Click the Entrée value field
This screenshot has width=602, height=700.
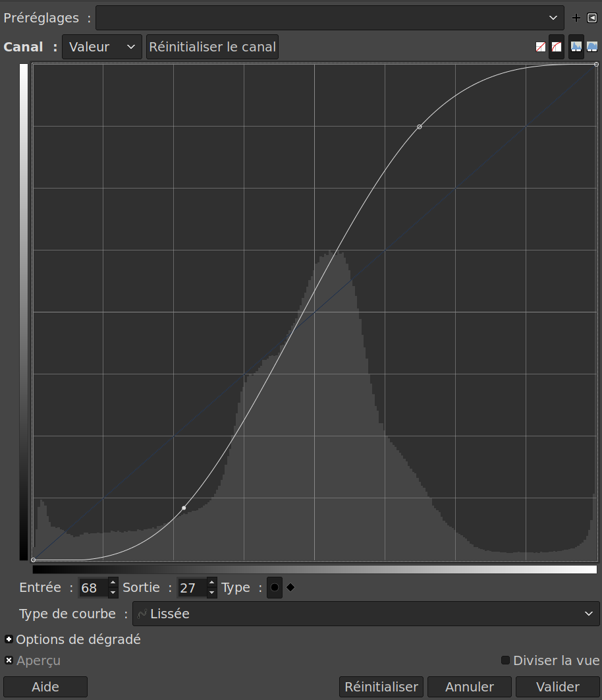92,587
